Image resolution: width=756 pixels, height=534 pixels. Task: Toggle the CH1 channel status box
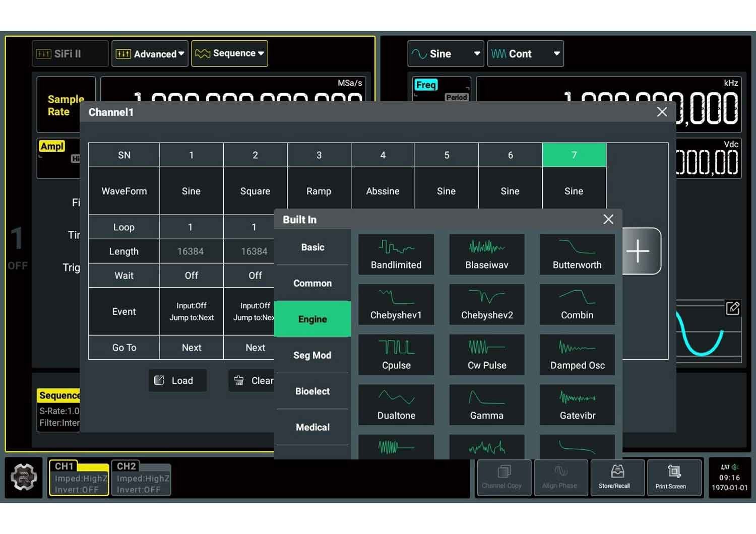point(79,478)
